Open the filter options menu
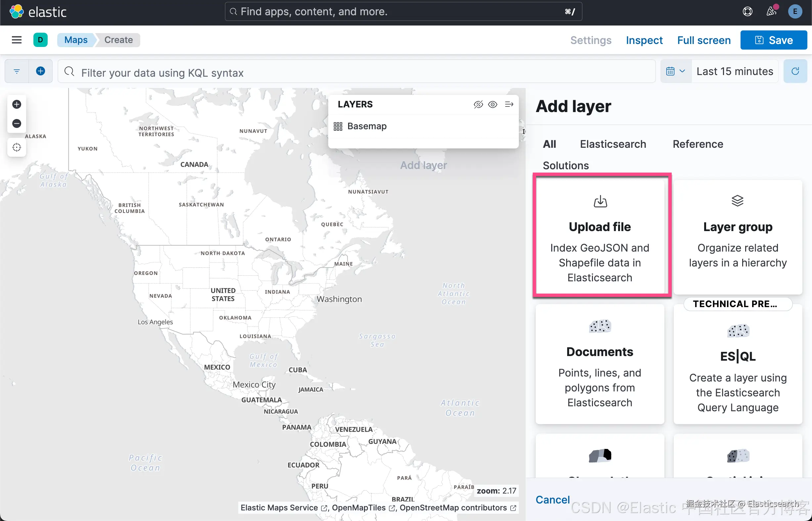The image size is (812, 521). 17,71
